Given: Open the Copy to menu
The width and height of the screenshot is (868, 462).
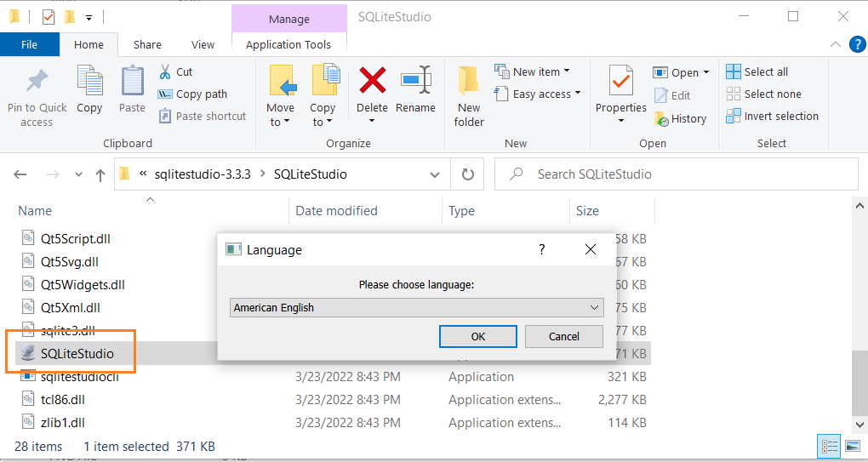Looking at the screenshot, I should pyautogui.click(x=323, y=96).
